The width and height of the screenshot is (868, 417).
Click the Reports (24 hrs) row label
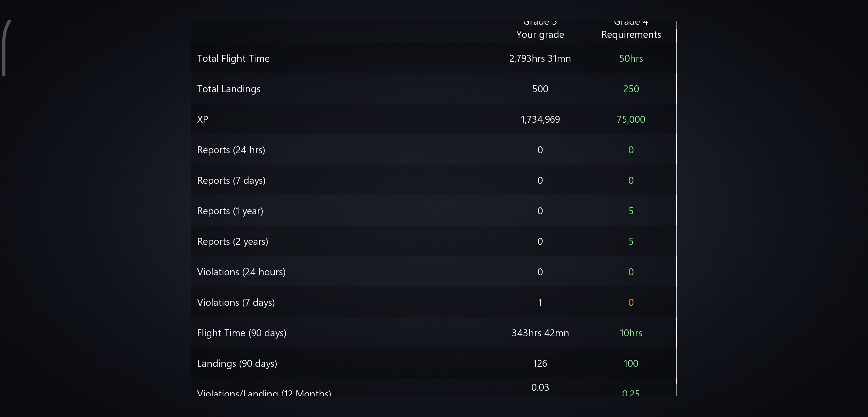231,150
